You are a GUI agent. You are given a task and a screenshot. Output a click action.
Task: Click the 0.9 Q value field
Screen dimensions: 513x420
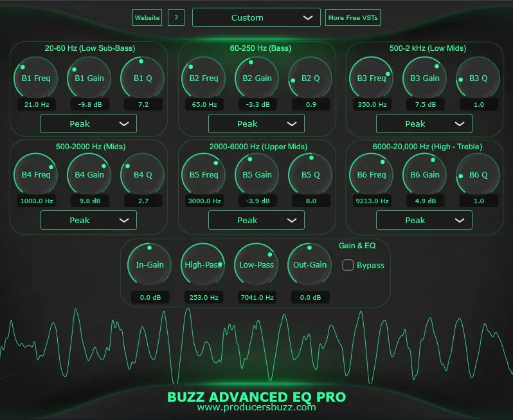point(311,104)
